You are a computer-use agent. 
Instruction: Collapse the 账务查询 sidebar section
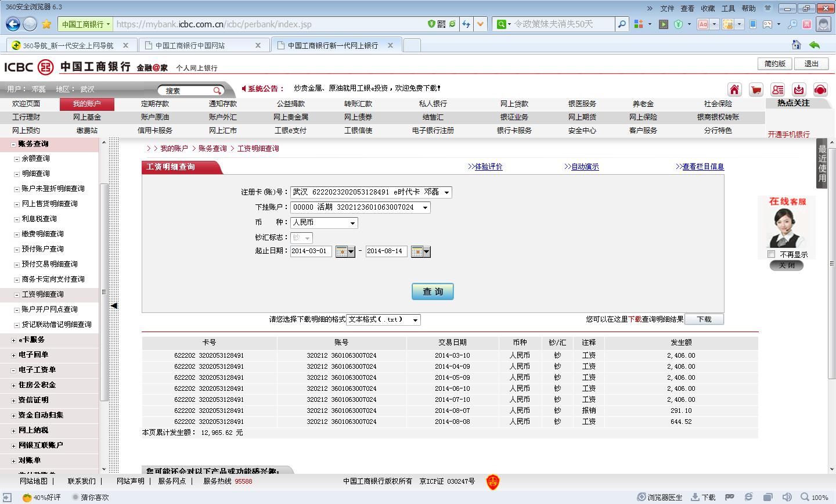[14, 144]
